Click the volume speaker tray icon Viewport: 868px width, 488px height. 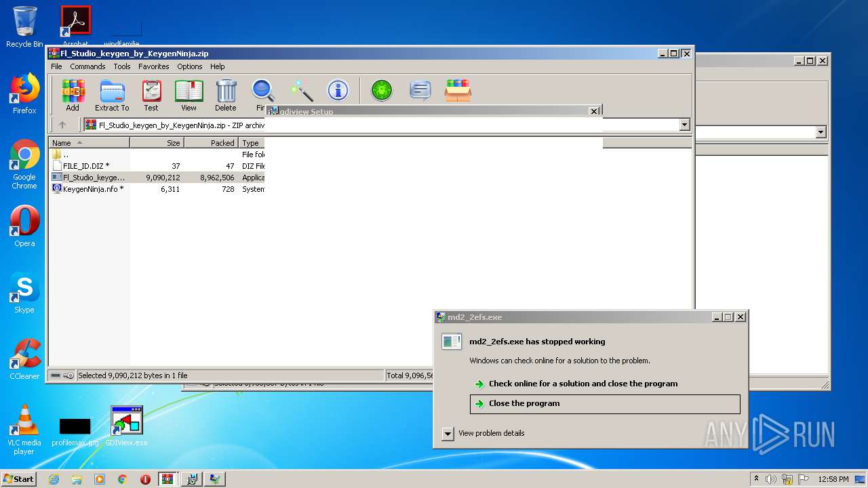pos(771,479)
